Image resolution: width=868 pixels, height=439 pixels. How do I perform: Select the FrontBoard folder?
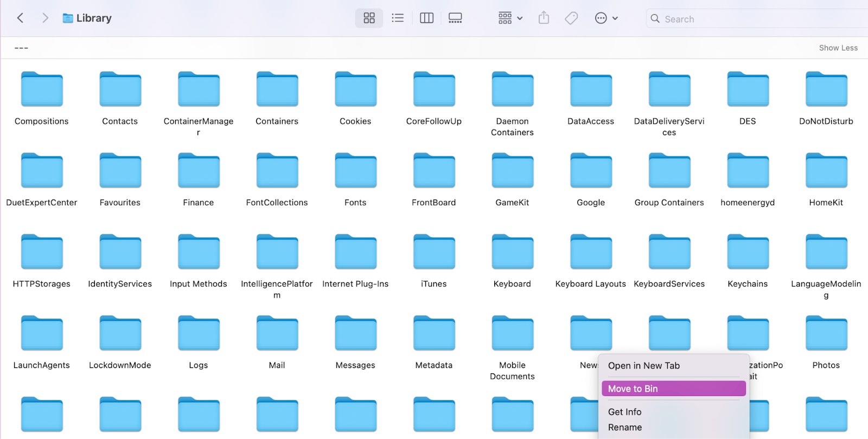click(434, 171)
